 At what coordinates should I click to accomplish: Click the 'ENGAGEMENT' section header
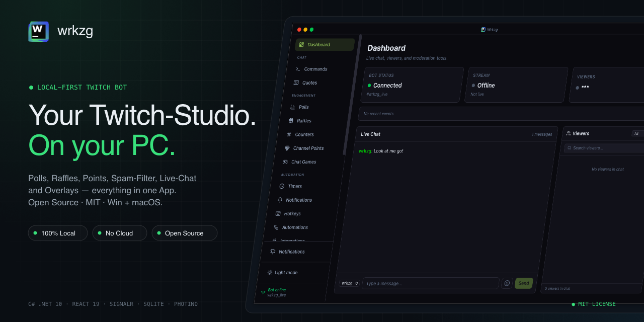coord(304,96)
